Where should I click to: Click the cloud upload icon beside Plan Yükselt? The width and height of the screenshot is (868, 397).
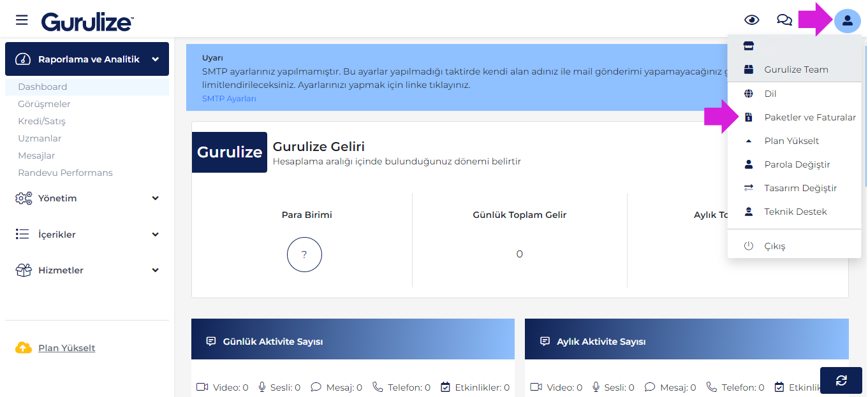(x=24, y=348)
